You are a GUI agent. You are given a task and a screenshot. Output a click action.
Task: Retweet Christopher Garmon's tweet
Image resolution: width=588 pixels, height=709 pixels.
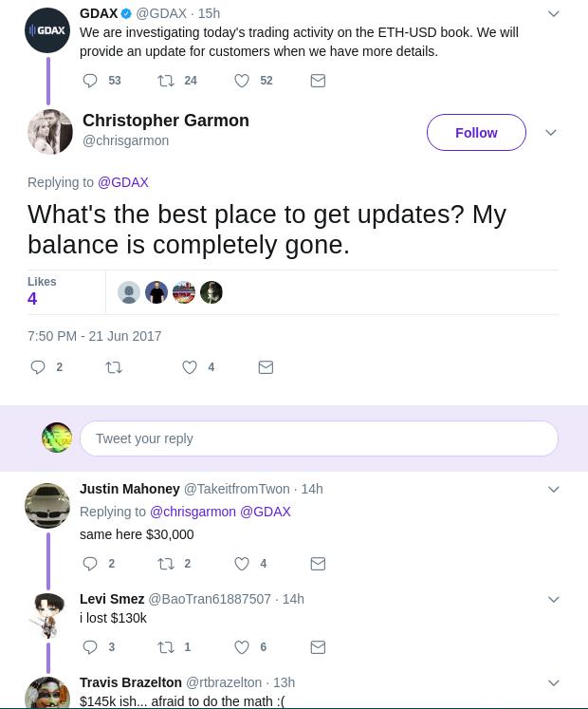point(114,367)
